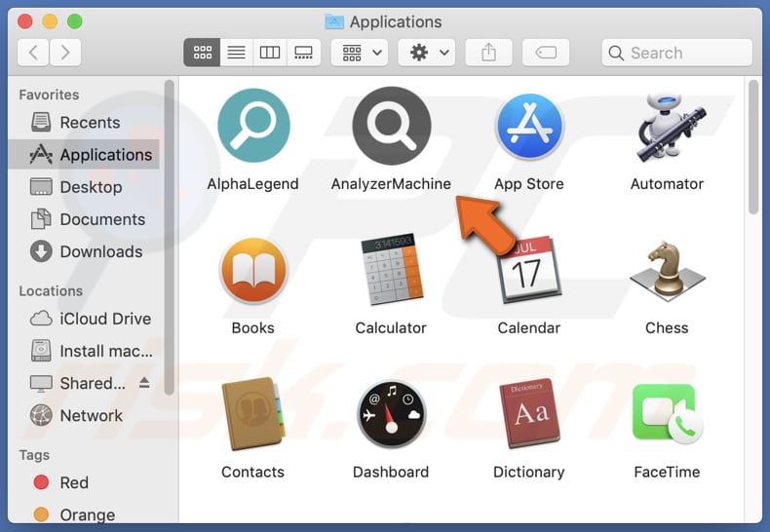
Task: Switch to gallery view
Action: 303,53
